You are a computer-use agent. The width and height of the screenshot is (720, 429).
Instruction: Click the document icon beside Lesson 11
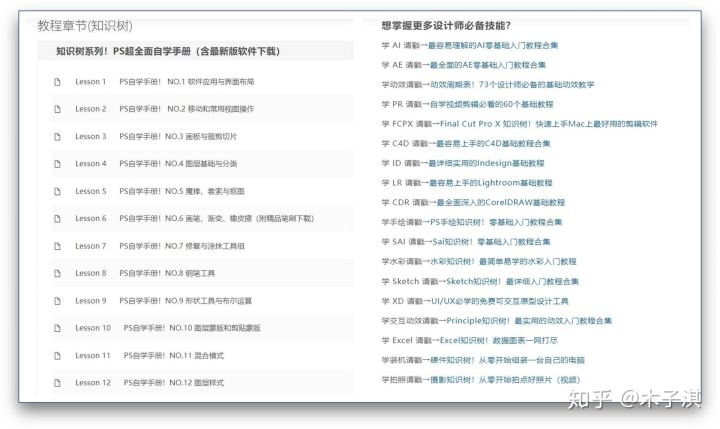pyautogui.click(x=57, y=356)
